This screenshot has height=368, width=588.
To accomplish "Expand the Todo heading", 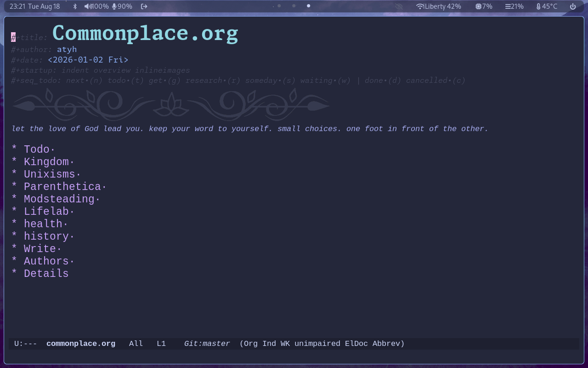I will tap(36, 149).
